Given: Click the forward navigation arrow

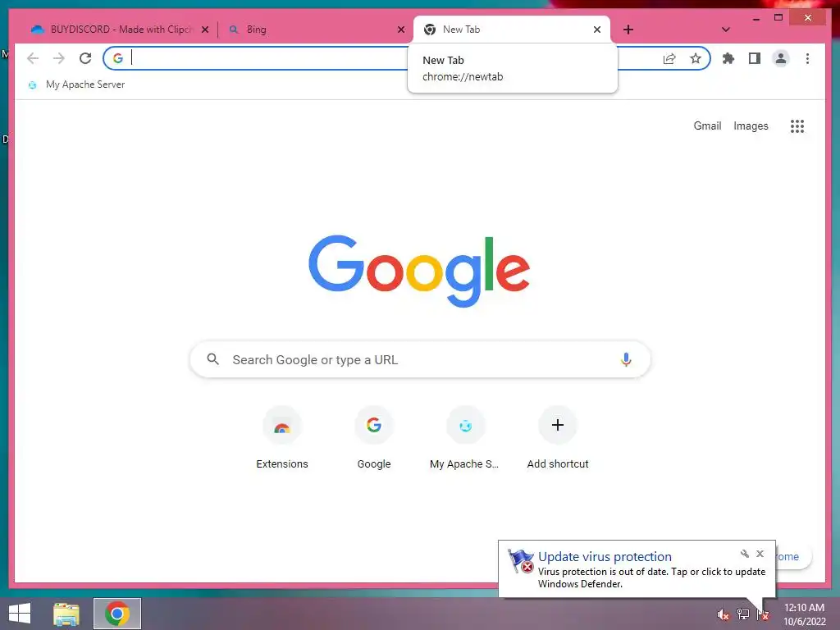Looking at the screenshot, I should pos(59,58).
